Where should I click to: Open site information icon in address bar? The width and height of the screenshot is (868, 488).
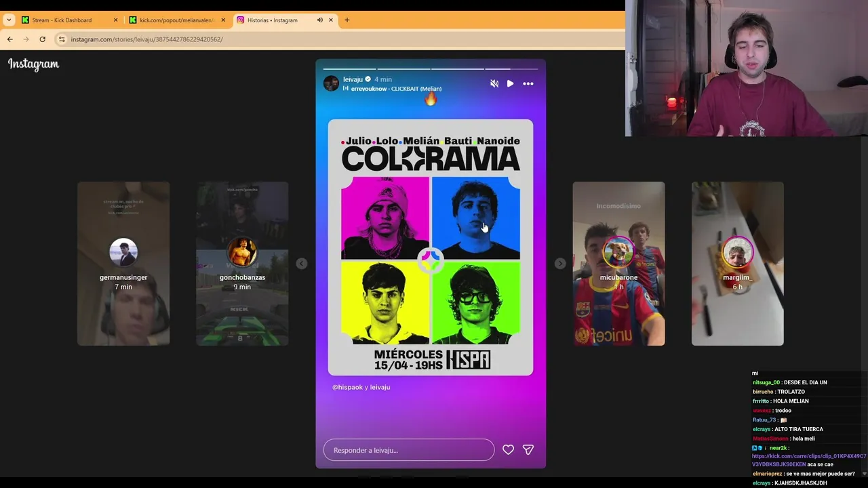pyautogui.click(x=62, y=39)
